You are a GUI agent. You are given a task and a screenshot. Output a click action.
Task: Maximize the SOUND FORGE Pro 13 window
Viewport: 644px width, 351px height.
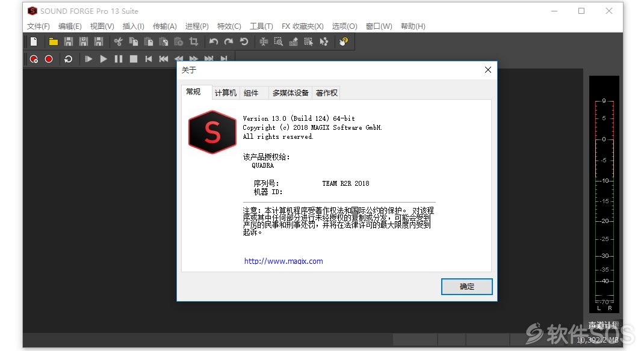click(x=581, y=11)
